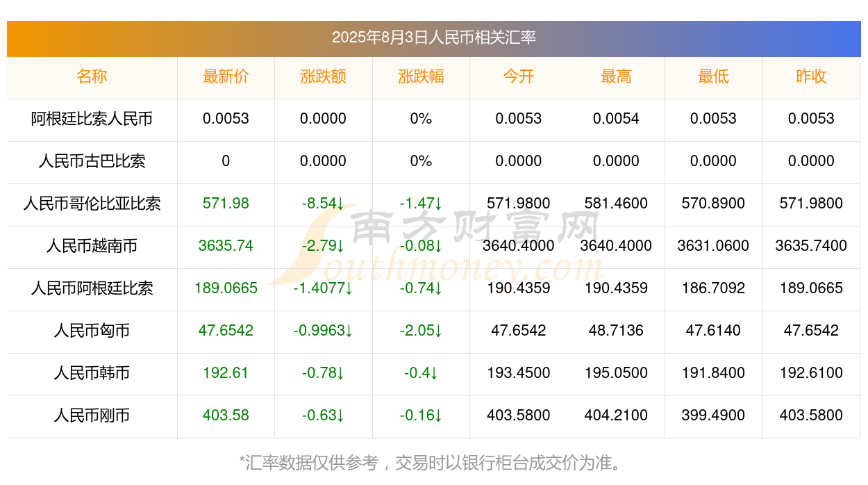Screen dimensions: 868x485
Task: Click previous close 3635.7400
Action: [811, 246]
